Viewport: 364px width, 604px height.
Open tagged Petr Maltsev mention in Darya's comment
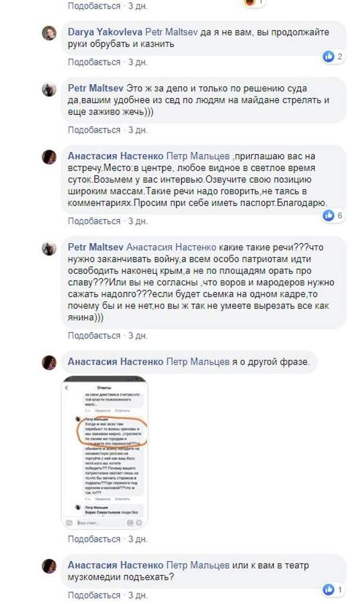tap(171, 32)
